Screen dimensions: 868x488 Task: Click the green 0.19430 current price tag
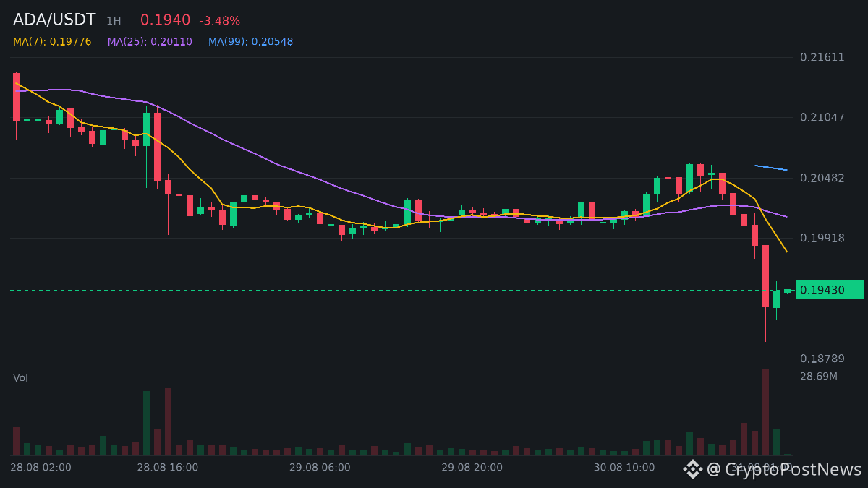pyautogui.click(x=830, y=289)
